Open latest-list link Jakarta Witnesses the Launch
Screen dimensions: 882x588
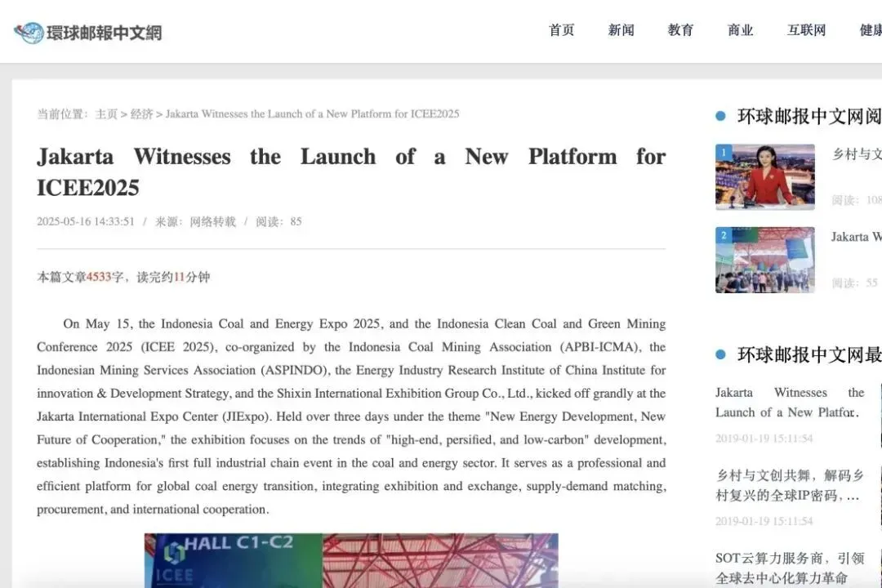click(x=790, y=403)
